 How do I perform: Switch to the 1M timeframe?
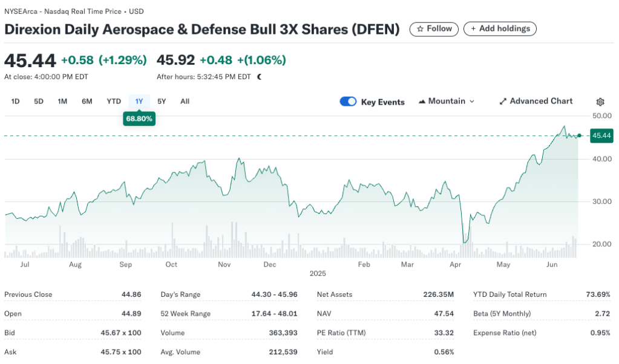tap(62, 101)
